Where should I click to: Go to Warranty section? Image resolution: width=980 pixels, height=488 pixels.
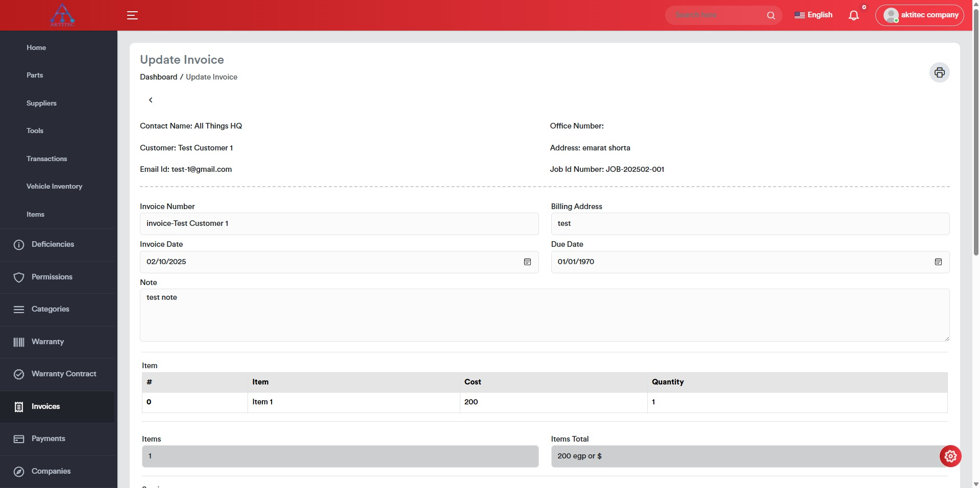coord(47,342)
